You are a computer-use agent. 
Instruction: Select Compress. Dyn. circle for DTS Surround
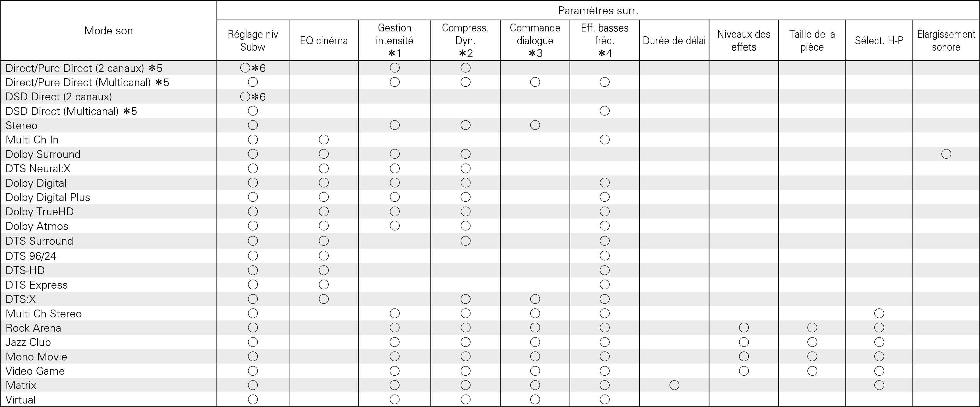465,241
